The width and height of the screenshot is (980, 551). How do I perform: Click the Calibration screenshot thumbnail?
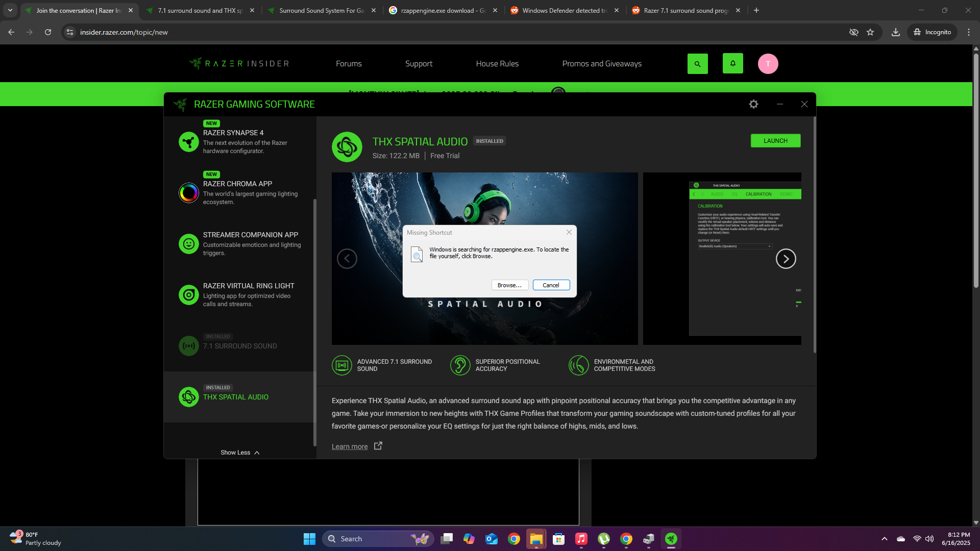tap(722, 259)
